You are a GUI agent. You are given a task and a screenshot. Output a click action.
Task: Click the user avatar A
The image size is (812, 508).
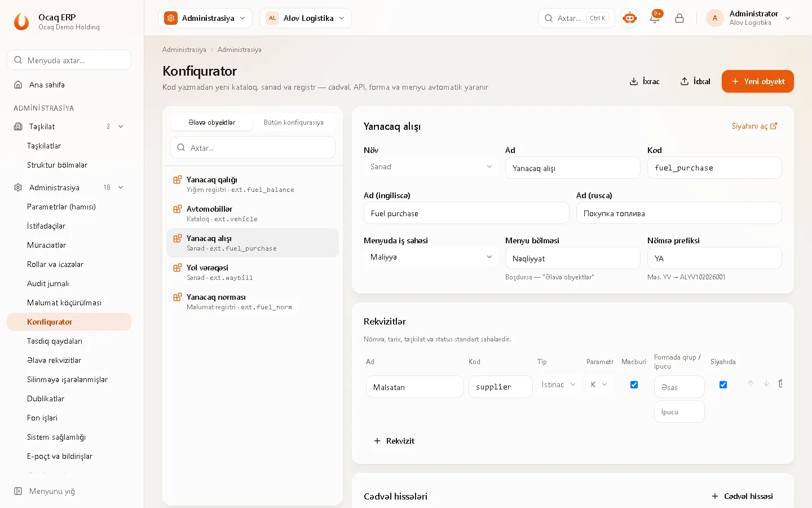coord(715,18)
